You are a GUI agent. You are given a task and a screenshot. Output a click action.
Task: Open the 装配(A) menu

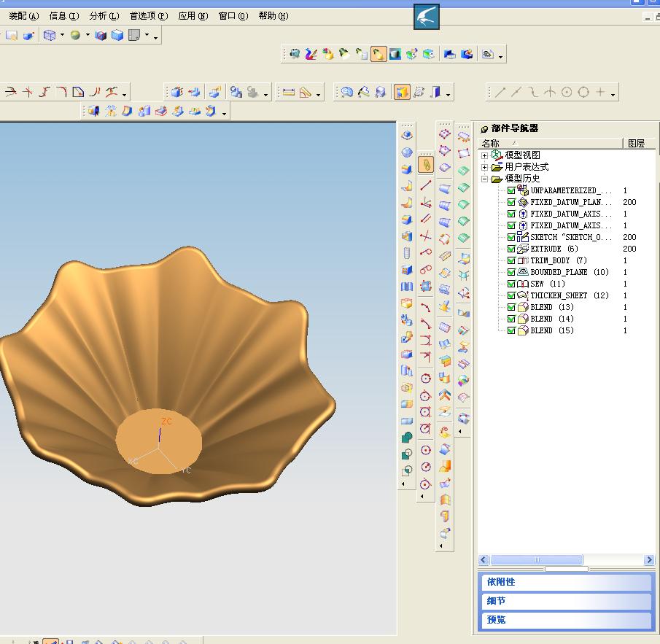24,16
